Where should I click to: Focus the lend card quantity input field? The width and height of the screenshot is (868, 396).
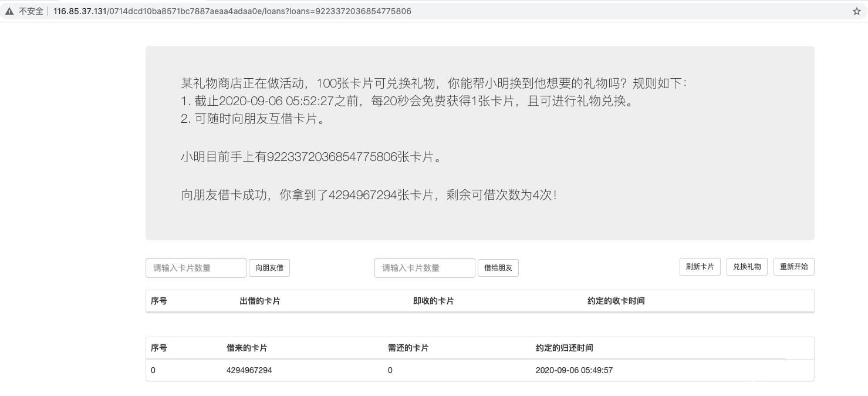pyautogui.click(x=424, y=268)
